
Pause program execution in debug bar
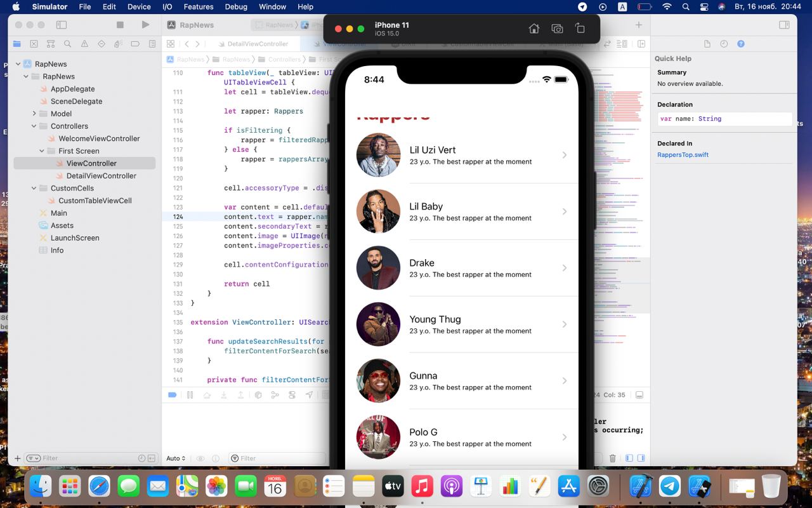(190, 395)
